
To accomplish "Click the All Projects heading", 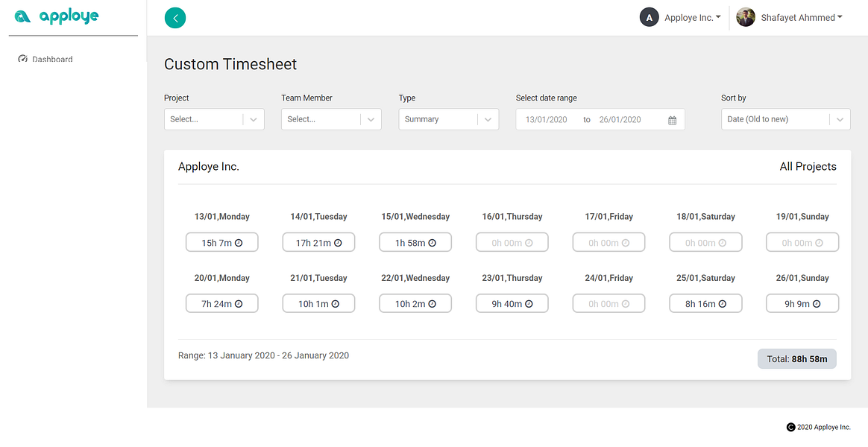I will (x=808, y=167).
